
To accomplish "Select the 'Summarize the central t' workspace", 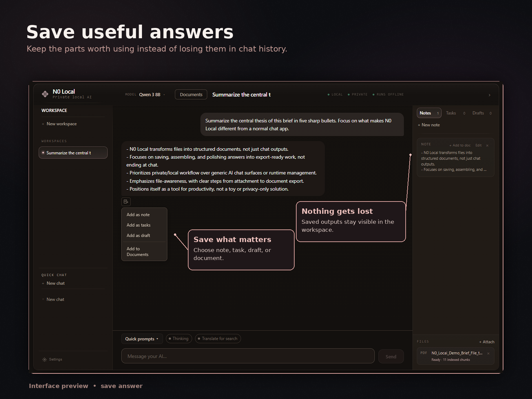I will [73, 153].
